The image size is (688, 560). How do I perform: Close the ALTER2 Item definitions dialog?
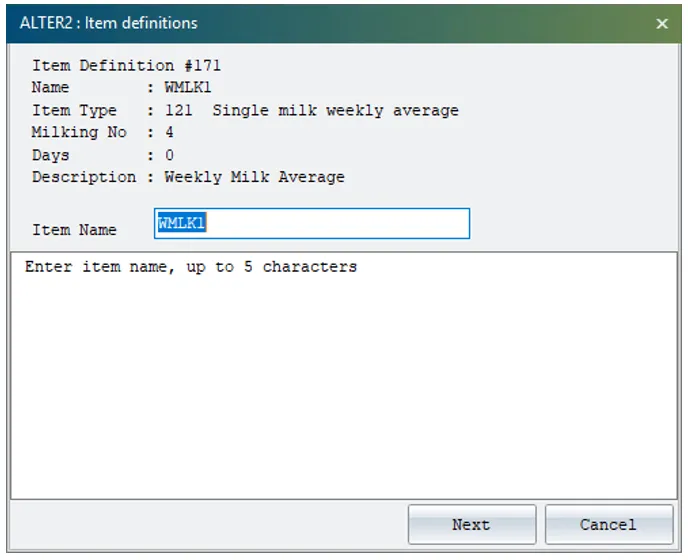662,23
